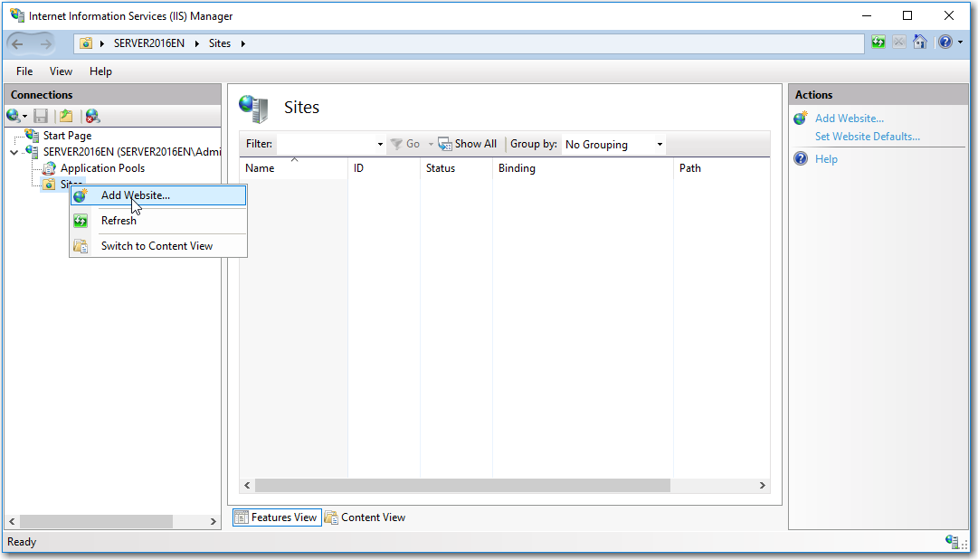Click the Forward navigation arrow

click(x=45, y=43)
